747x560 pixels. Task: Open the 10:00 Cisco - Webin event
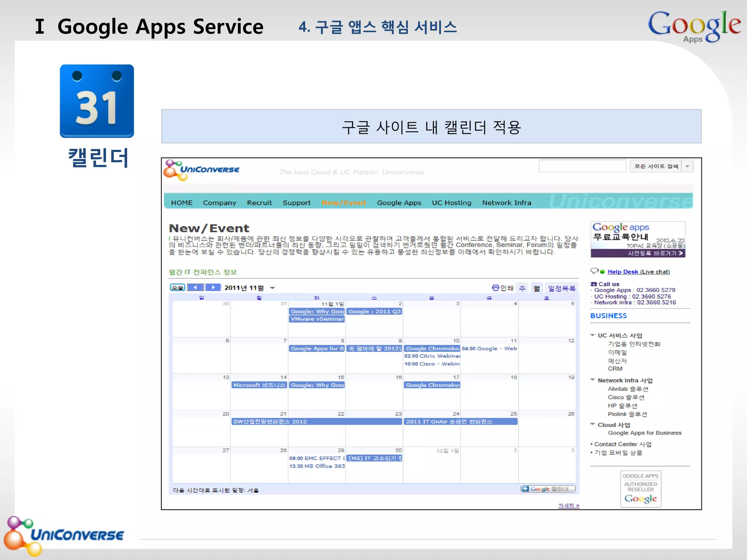click(x=432, y=364)
